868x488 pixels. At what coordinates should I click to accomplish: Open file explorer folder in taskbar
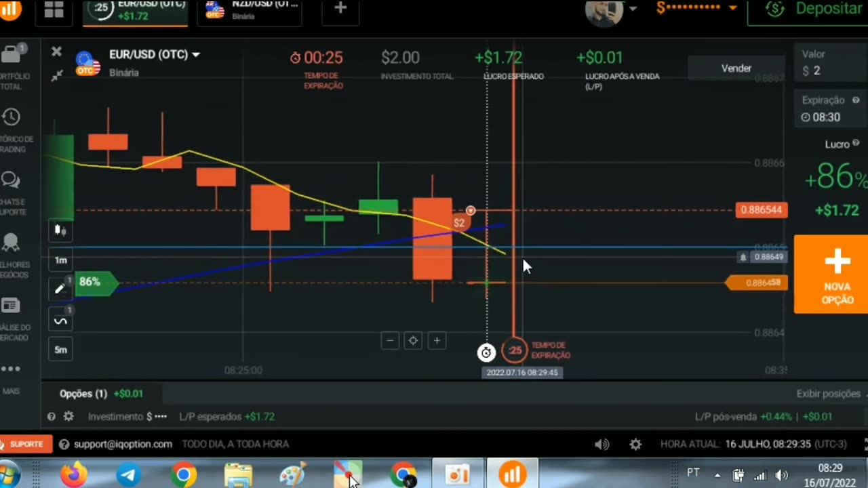click(238, 475)
